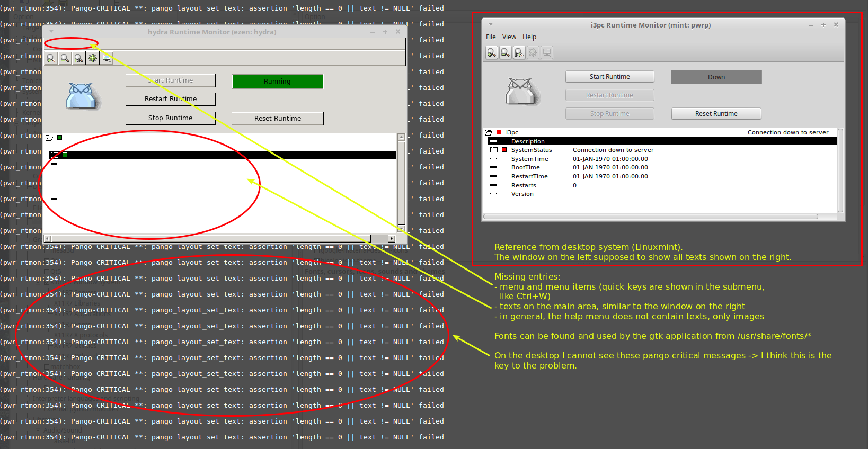This screenshot has width=868, height=449.
Task: Click zoom reset 1:1 icon in i3pc toolbar
Action: (x=519, y=52)
